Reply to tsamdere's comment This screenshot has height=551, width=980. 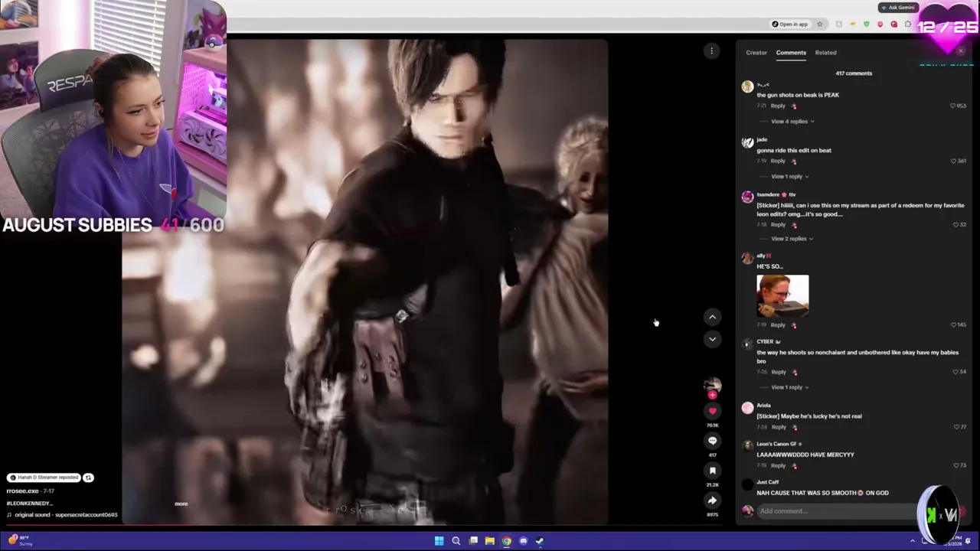778,224
